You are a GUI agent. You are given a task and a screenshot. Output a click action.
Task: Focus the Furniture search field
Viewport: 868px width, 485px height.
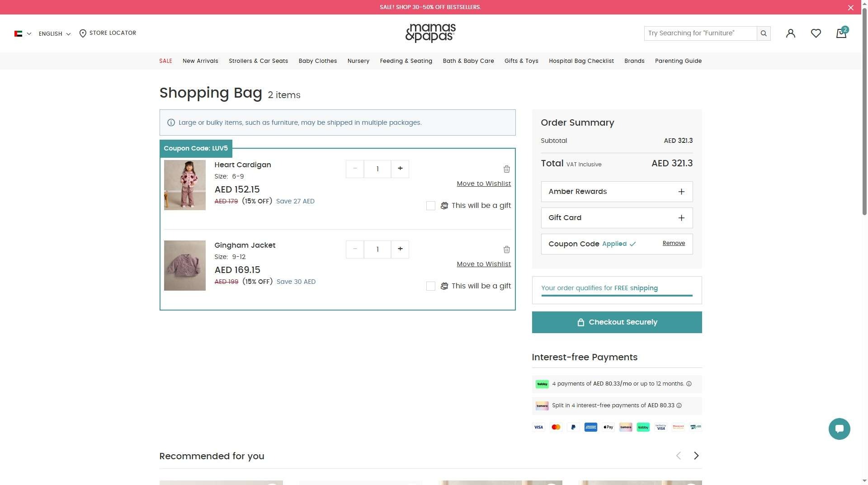tap(700, 33)
